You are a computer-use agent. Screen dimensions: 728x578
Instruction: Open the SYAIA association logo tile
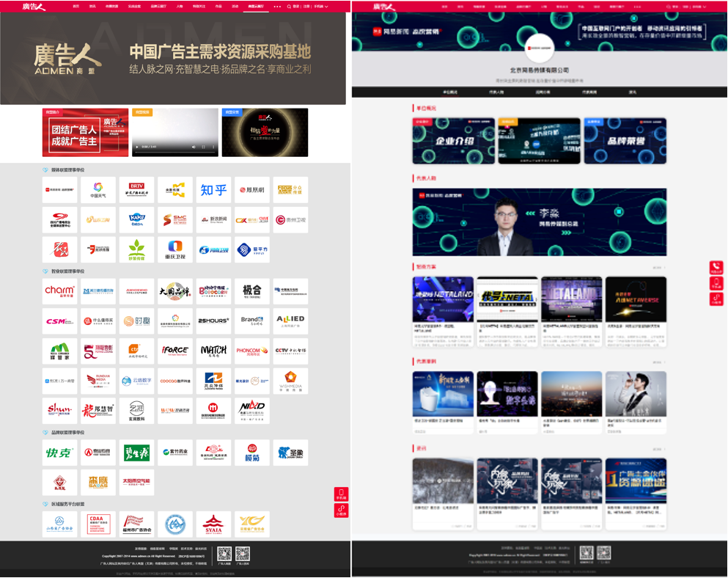[x=213, y=524]
